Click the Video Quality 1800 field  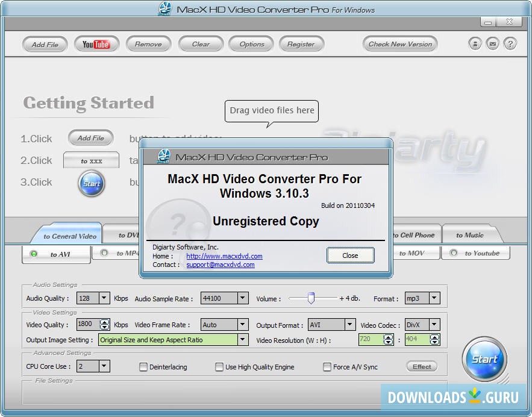tap(88, 324)
